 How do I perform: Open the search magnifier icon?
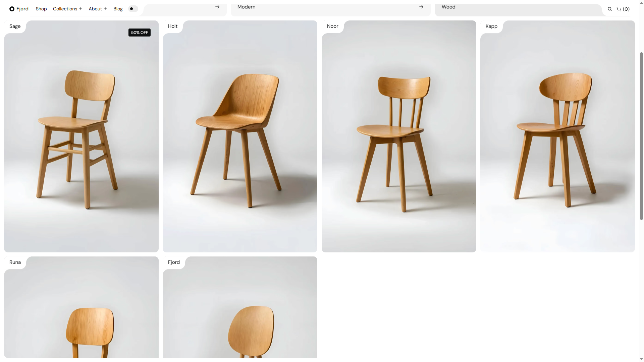tap(609, 9)
